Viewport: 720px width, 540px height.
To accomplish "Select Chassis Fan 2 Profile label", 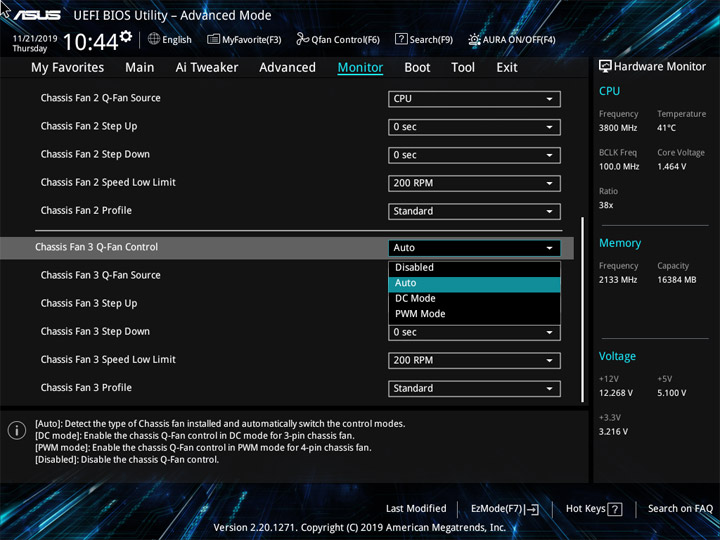I will pyautogui.click(x=86, y=210).
